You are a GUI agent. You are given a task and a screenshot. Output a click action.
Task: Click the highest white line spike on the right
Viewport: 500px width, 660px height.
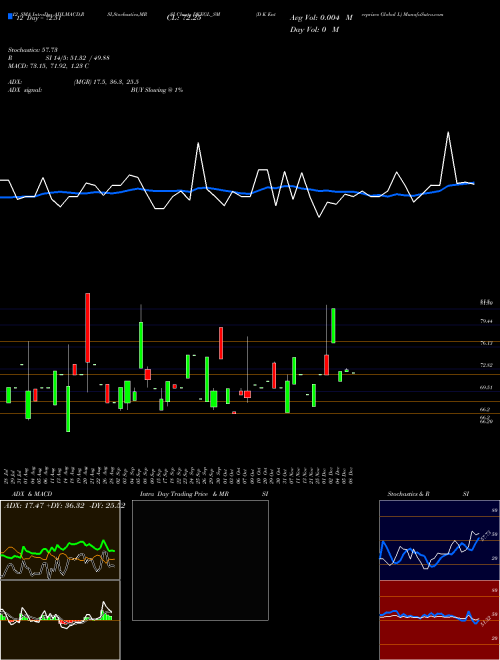(448, 133)
